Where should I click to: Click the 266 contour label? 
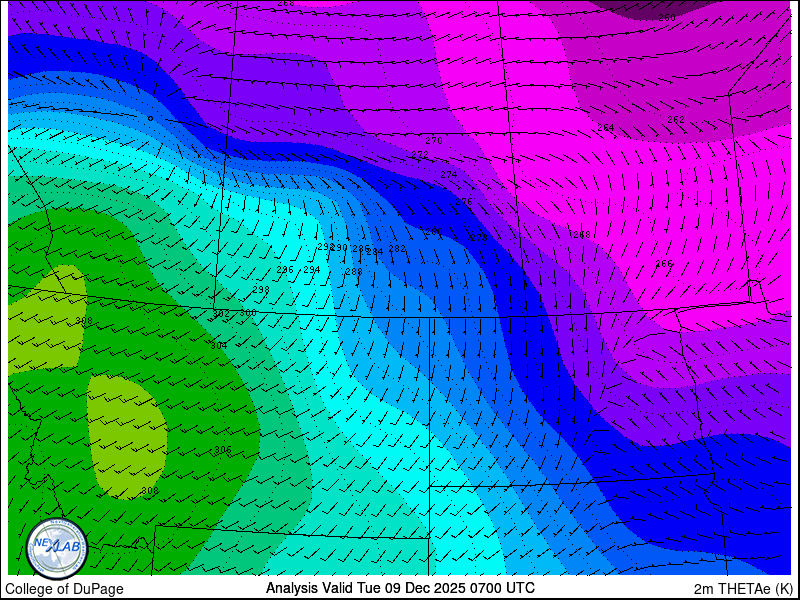[664, 264]
